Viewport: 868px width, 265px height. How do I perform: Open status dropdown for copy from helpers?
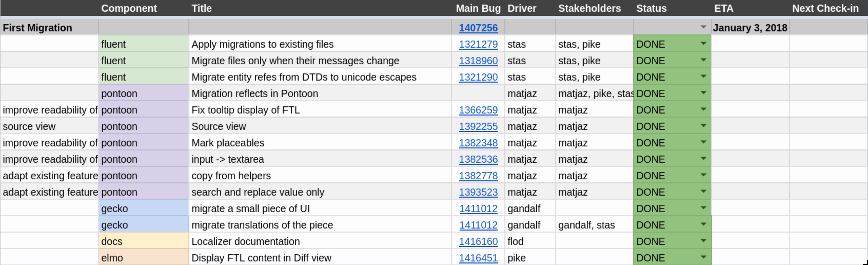[703, 175]
